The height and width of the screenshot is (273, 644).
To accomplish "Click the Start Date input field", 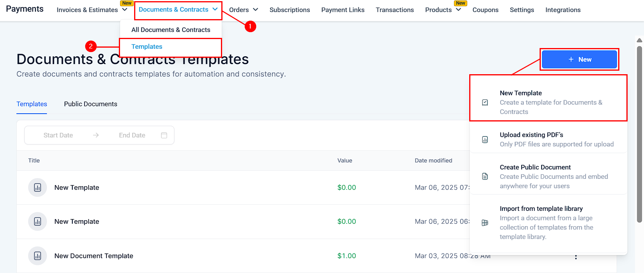I will 58,135.
